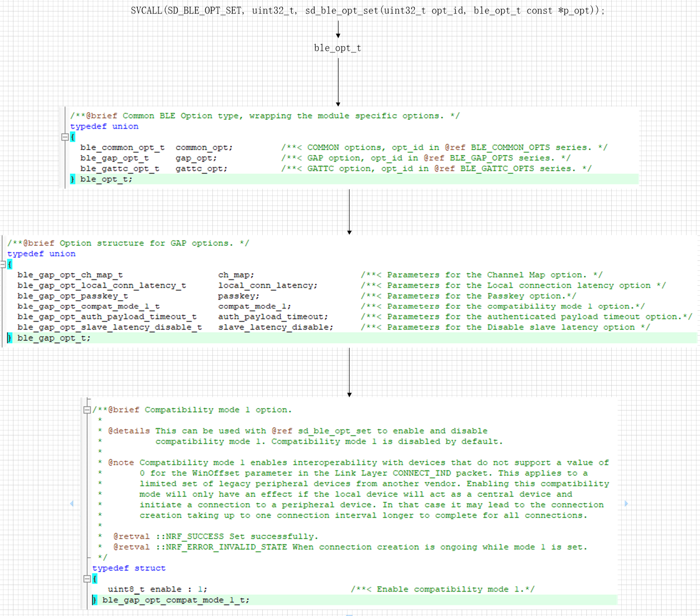
Task: Select the SVCALL(SD_BLE_OPT_SET...) declaration line
Action: tap(368, 10)
